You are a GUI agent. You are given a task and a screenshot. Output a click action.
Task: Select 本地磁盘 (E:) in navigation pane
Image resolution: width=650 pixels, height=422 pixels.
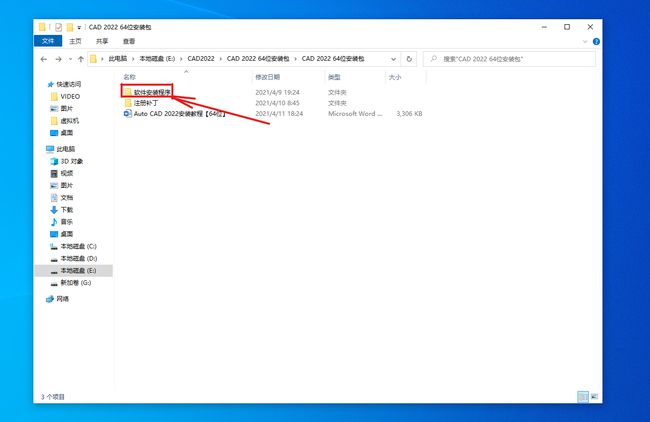click(x=73, y=271)
